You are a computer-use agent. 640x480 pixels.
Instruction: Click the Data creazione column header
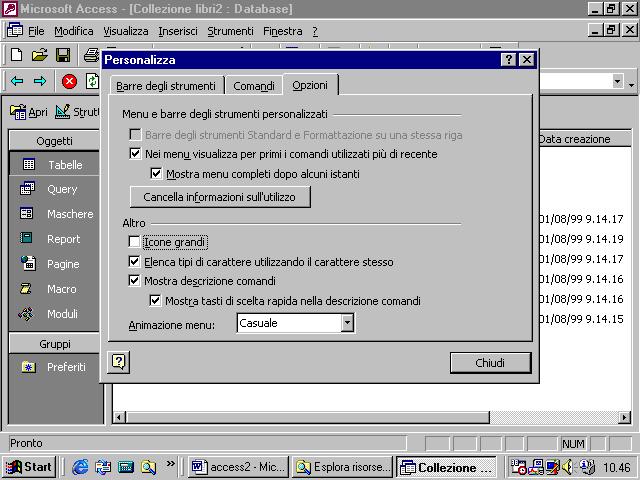(x=584, y=139)
